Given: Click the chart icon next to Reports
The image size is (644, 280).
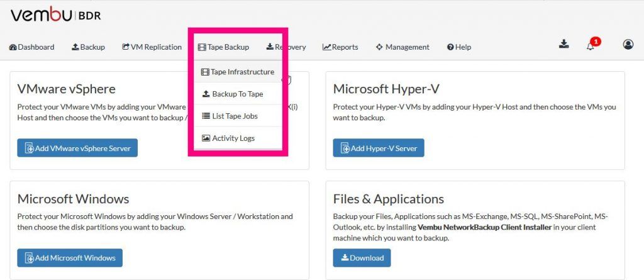Looking at the screenshot, I should (x=326, y=47).
